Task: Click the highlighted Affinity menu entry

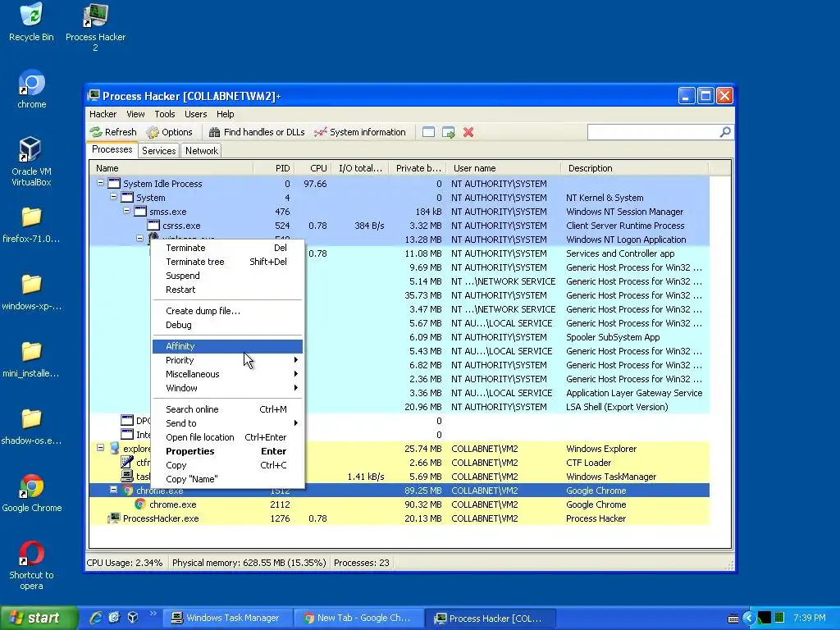Action: [227, 346]
